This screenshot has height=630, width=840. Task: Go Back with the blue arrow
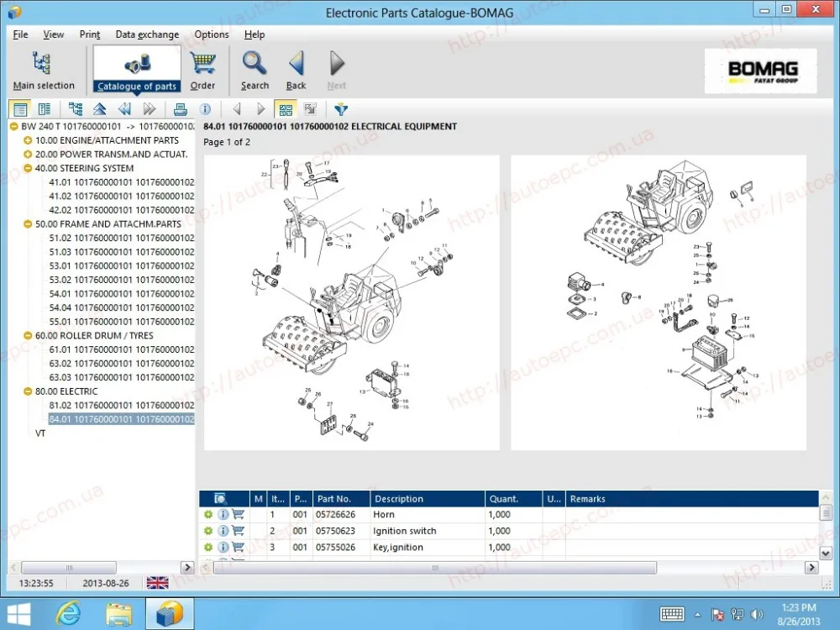click(296, 71)
